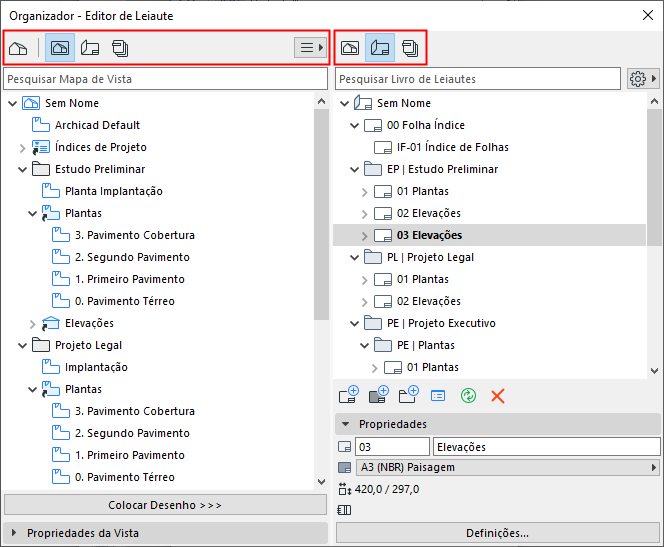Select View Map mode in left panel

click(x=60, y=48)
